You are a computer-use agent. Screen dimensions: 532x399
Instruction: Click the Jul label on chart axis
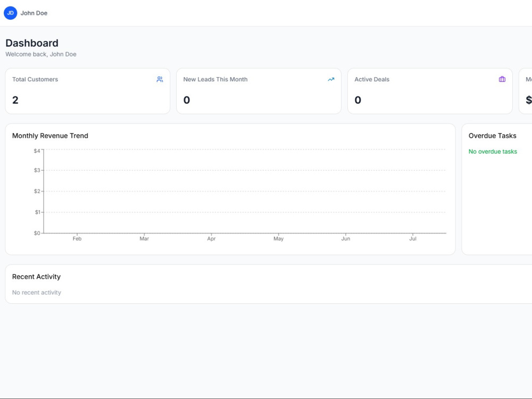[x=413, y=239]
